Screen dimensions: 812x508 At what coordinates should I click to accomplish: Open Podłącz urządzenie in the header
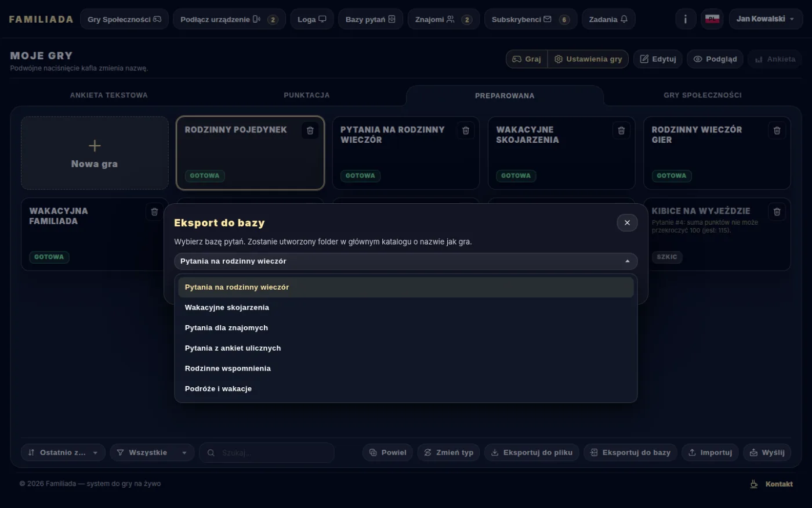pos(229,19)
